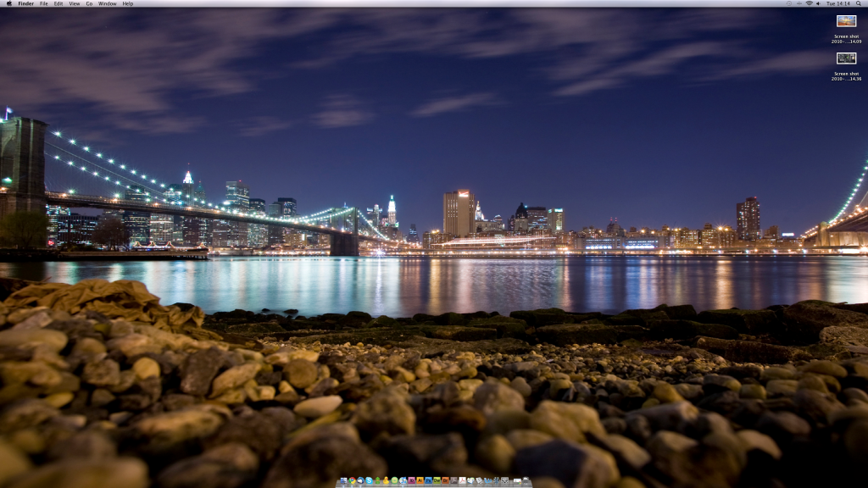The image size is (868, 488).
Task: Open Finder from the dock
Action: pyautogui.click(x=343, y=480)
